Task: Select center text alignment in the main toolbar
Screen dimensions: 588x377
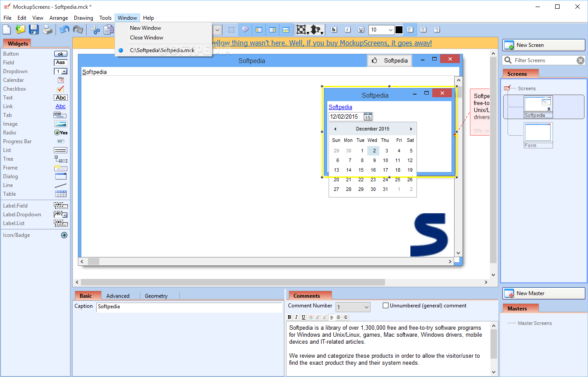Action: point(423,30)
